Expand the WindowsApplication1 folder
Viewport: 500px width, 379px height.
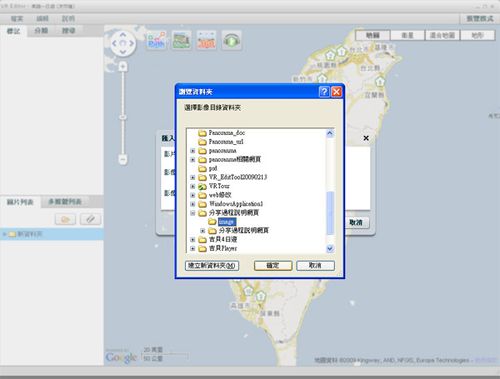click(x=193, y=204)
